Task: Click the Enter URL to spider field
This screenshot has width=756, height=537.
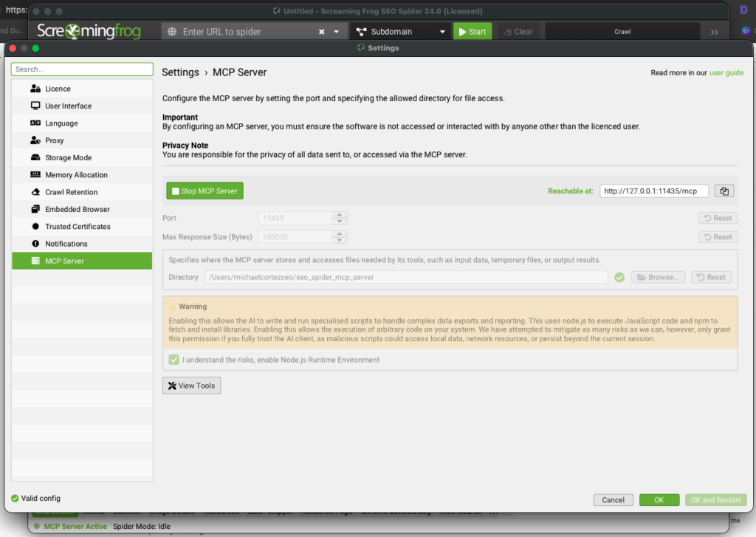Action: [246, 32]
